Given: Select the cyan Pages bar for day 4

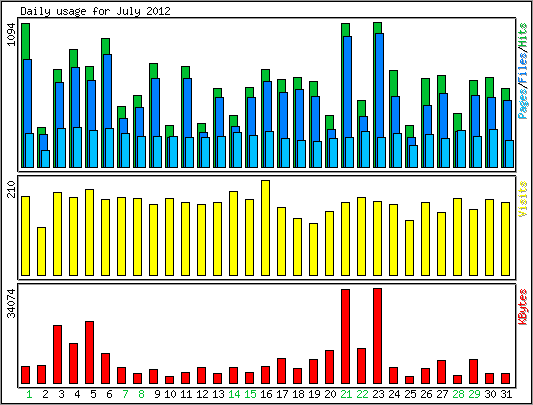Looking at the screenshot, I should click(x=78, y=147).
